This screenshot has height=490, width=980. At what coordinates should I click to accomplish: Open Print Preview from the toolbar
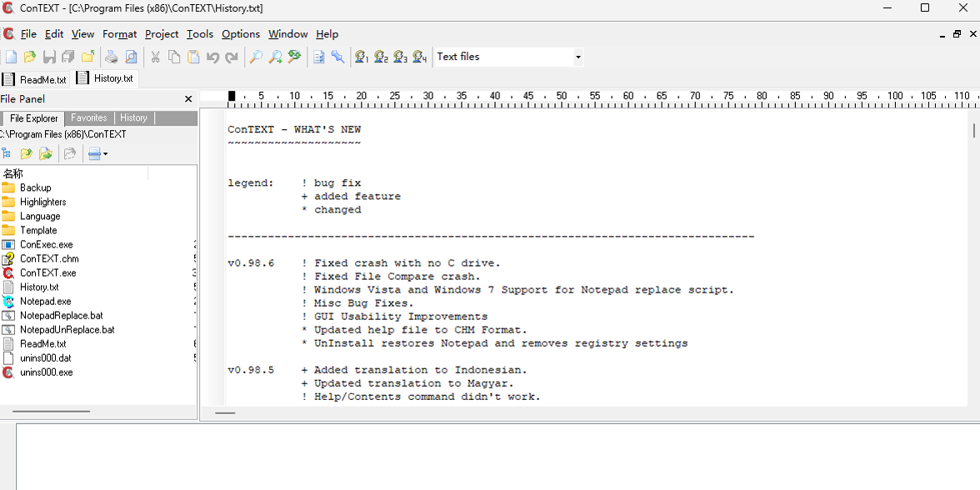(131, 57)
